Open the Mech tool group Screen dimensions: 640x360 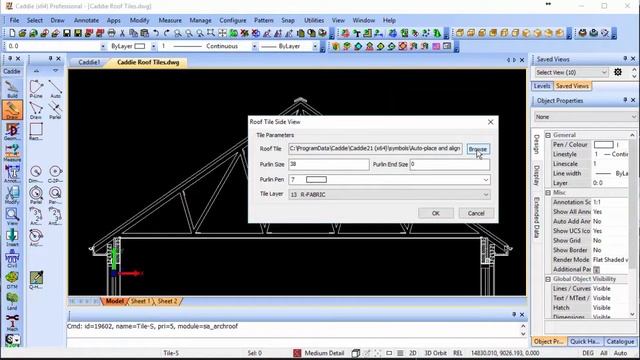click(12, 322)
